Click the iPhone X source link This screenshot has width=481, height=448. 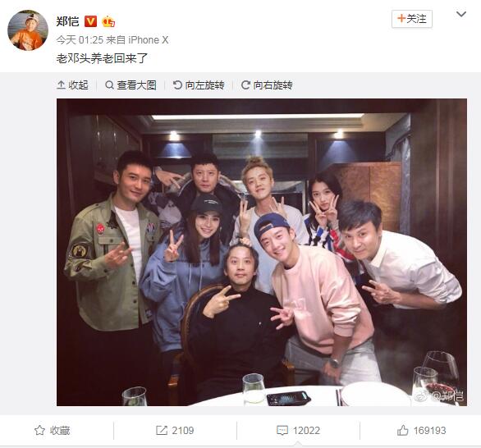[149, 40]
